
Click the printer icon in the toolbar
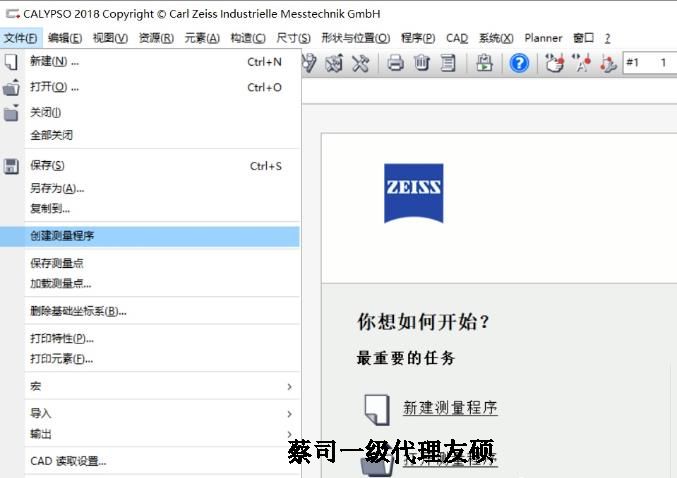pos(395,63)
